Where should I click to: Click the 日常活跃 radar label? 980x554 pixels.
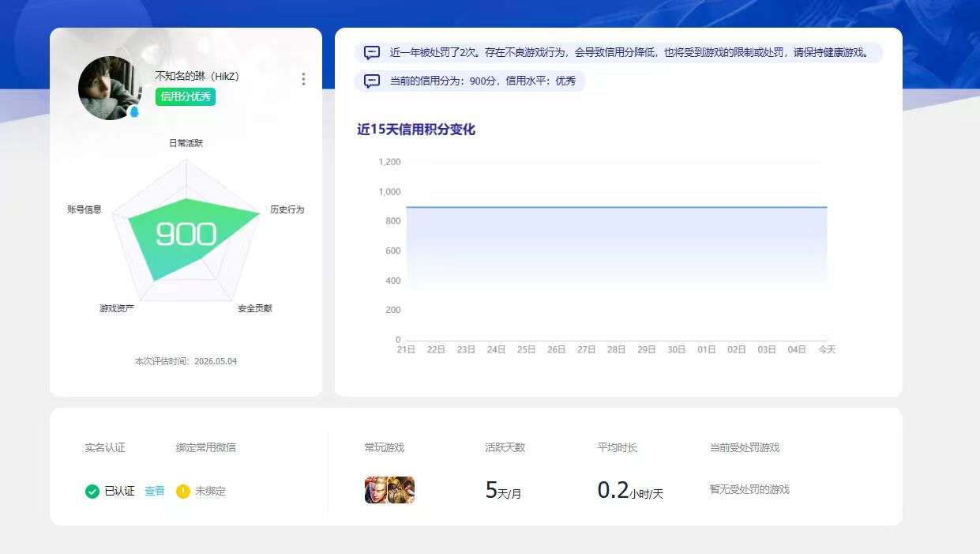pos(186,143)
